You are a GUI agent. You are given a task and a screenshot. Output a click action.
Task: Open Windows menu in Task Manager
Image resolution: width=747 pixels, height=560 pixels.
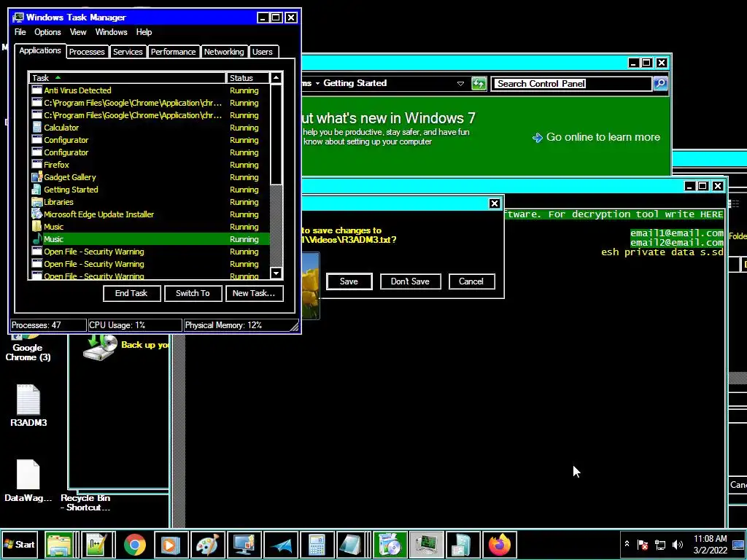pyautogui.click(x=111, y=32)
